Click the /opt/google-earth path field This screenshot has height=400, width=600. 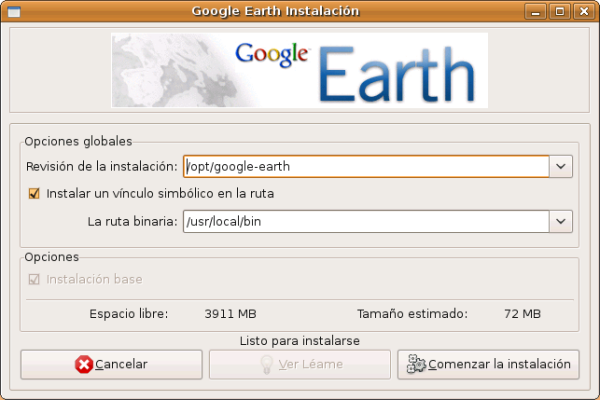366,167
